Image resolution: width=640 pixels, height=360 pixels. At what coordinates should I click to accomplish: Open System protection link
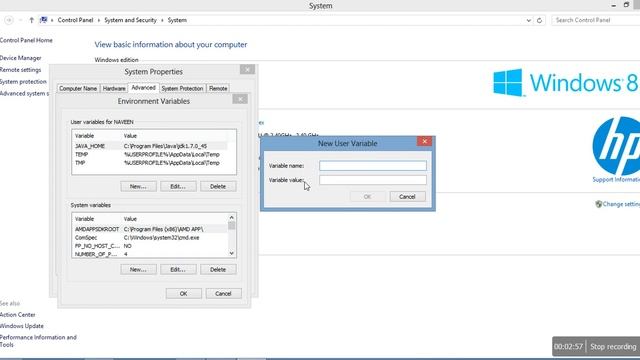(23, 82)
